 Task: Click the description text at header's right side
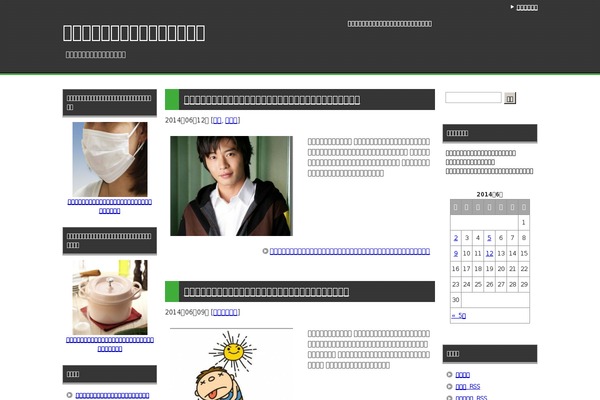click(390, 24)
